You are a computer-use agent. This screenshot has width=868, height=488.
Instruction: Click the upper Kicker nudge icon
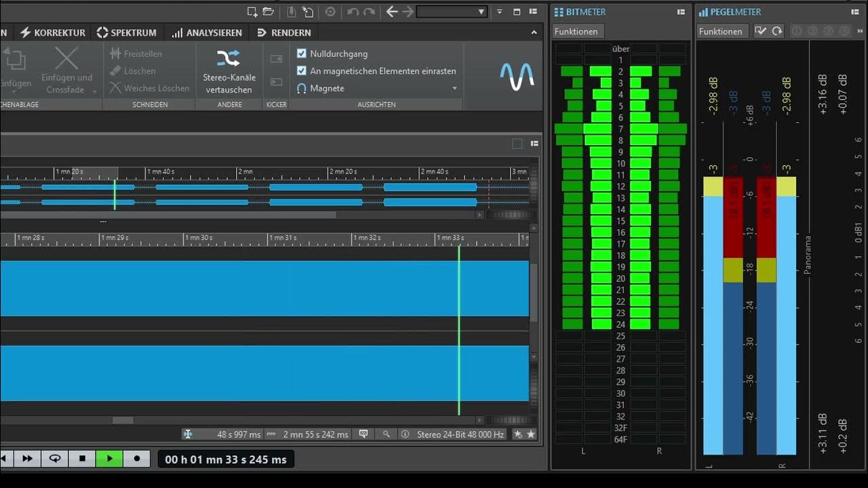pyautogui.click(x=276, y=59)
